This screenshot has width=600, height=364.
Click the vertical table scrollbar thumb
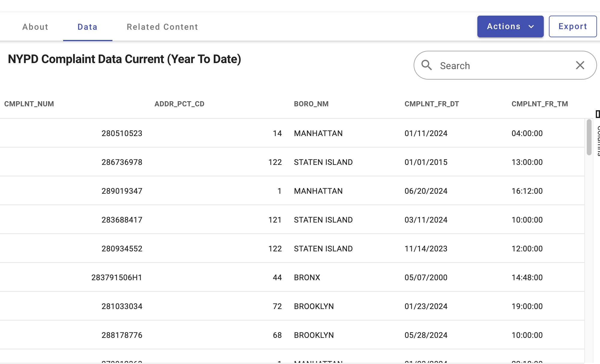pyautogui.click(x=589, y=137)
